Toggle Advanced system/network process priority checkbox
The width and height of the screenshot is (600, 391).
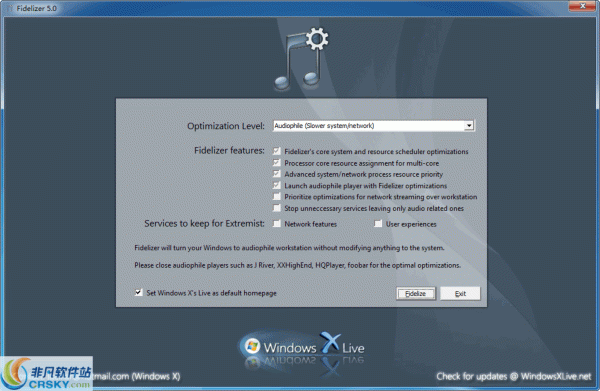[277, 174]
